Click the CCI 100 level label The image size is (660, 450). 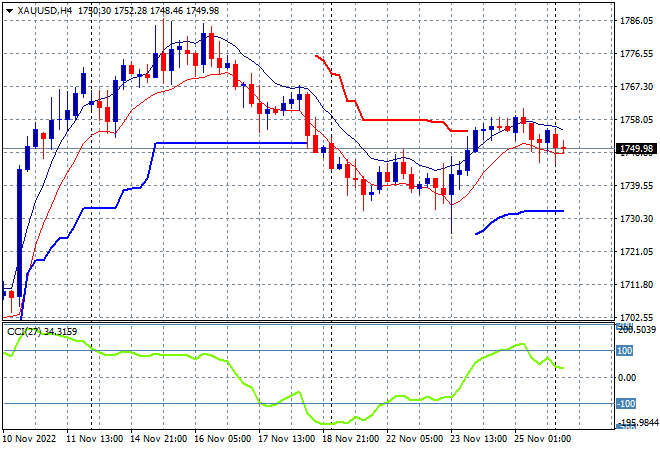(x=625, y=351)
